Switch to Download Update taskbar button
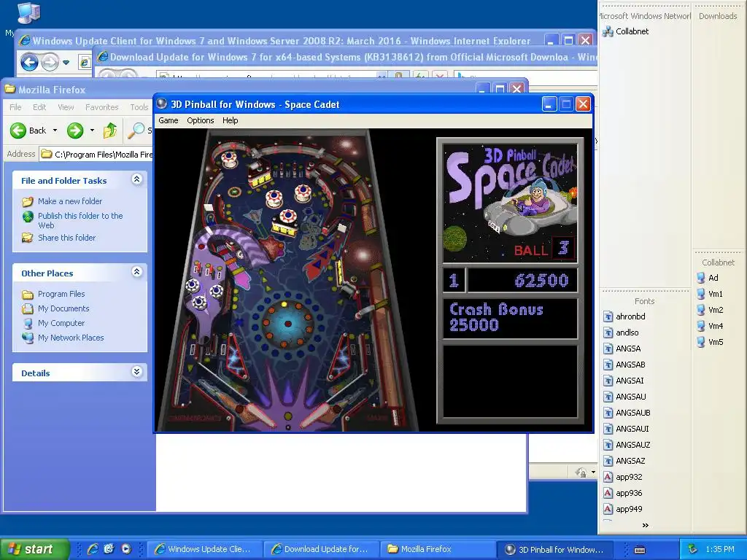 [322, 549]
